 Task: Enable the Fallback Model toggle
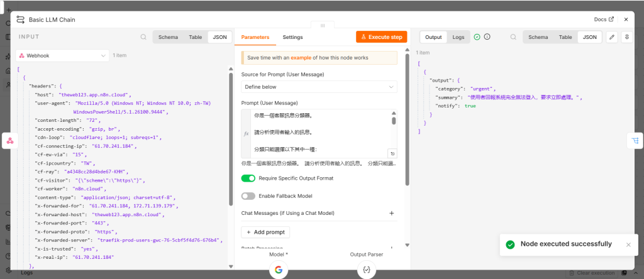[x=248, y=196]
